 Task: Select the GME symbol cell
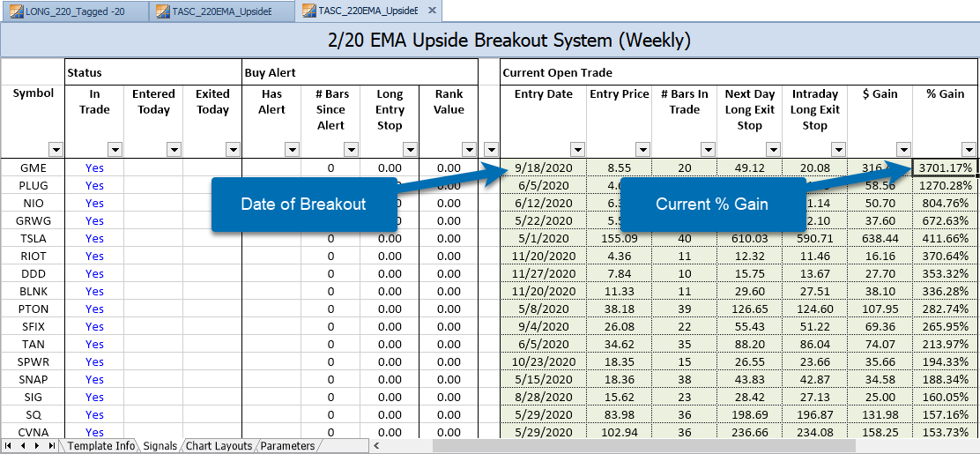[x=33, y=167]
